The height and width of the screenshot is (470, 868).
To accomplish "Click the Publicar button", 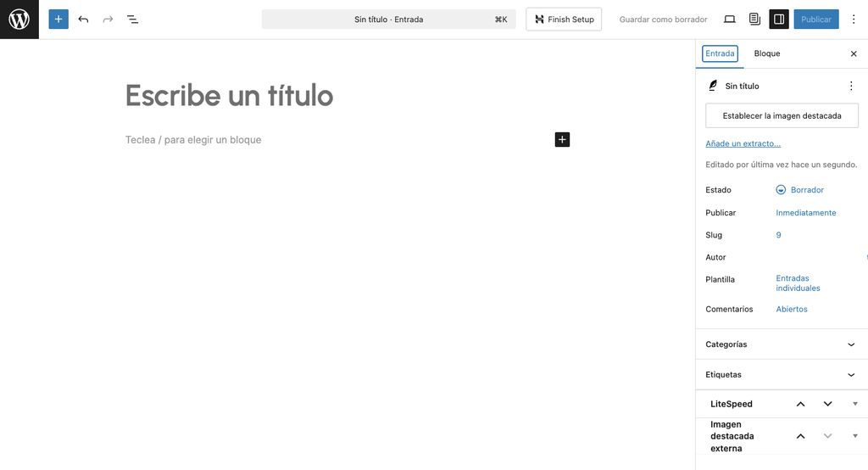I will [816, 20].
